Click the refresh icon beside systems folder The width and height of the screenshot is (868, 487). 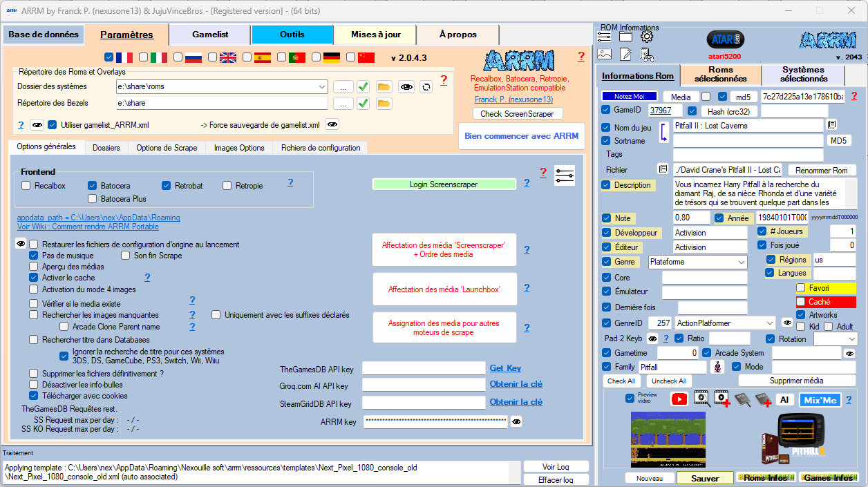tap(426, 86)
